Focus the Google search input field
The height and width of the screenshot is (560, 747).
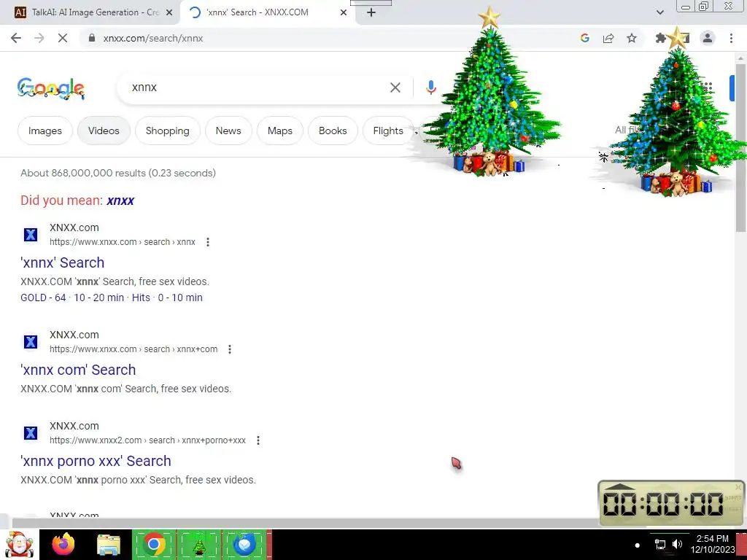[x=258, y=87]
